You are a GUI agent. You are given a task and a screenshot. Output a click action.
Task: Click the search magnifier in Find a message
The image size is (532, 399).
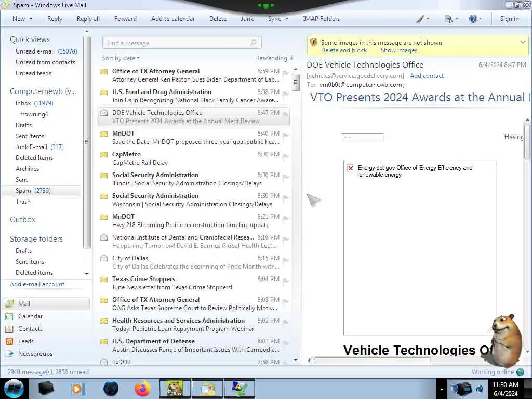(253, 43)
